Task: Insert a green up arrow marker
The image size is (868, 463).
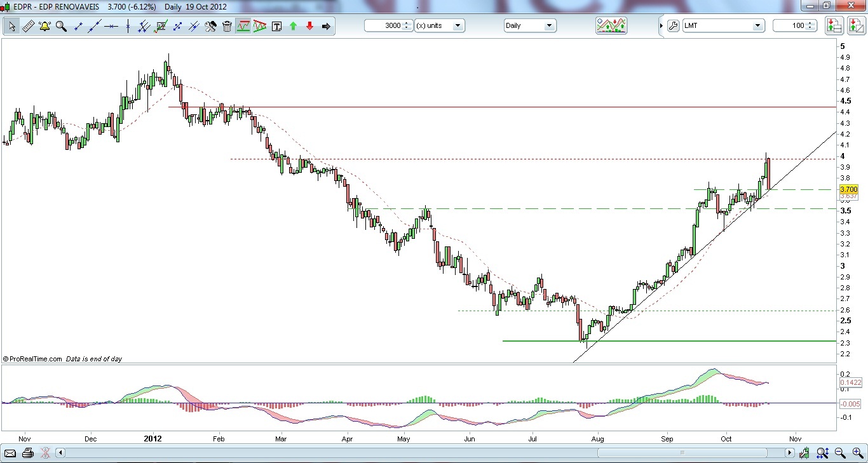Action: (293, 26)
